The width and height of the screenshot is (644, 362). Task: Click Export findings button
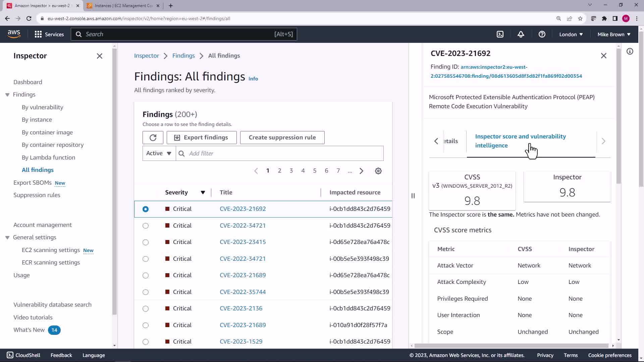pyautogui.click(x=202, y=137)
